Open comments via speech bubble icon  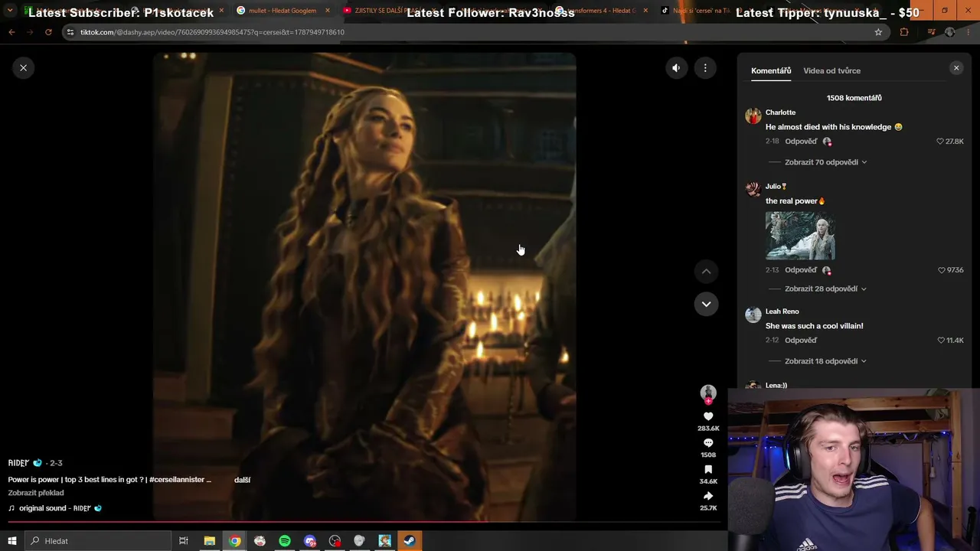[x=708, y=443]
